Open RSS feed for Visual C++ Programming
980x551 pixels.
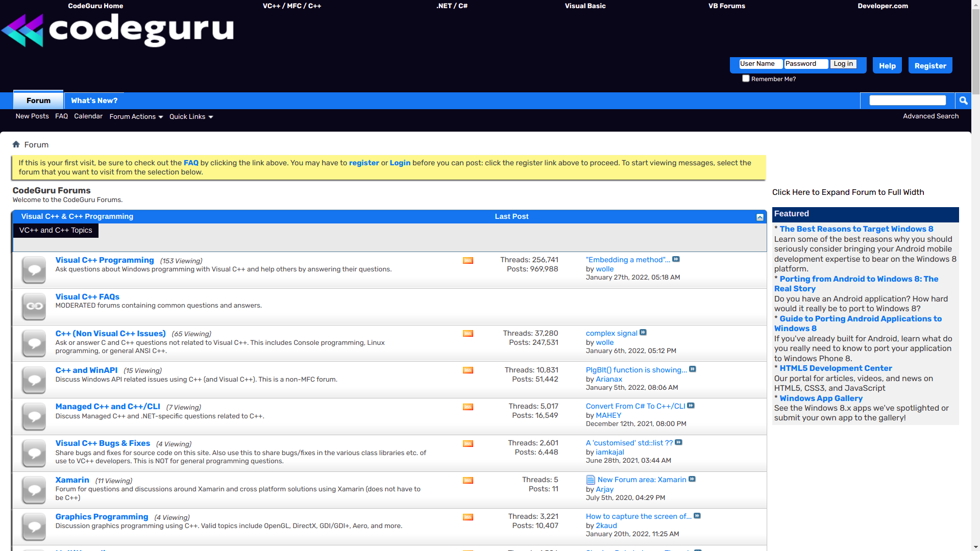[468, 261]
